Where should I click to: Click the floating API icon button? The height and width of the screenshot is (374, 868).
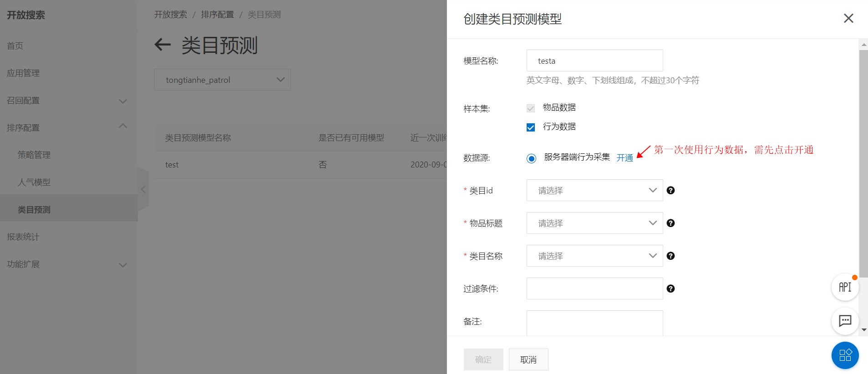(845, 287)
